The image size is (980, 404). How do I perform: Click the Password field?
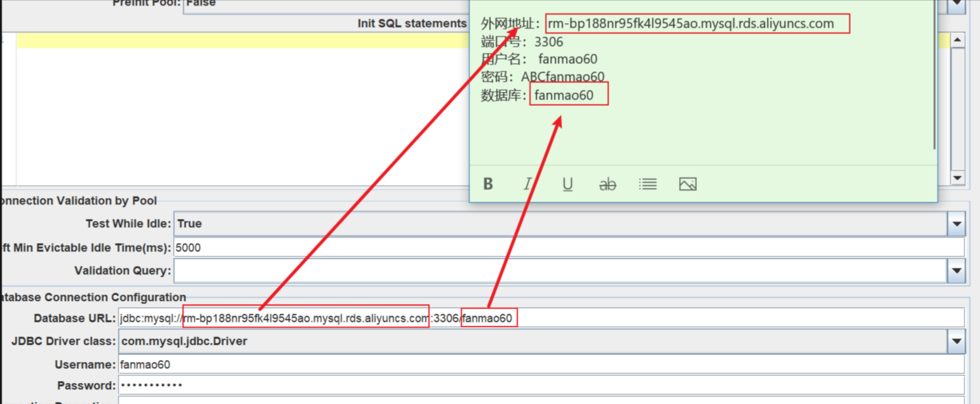(541, 385)
